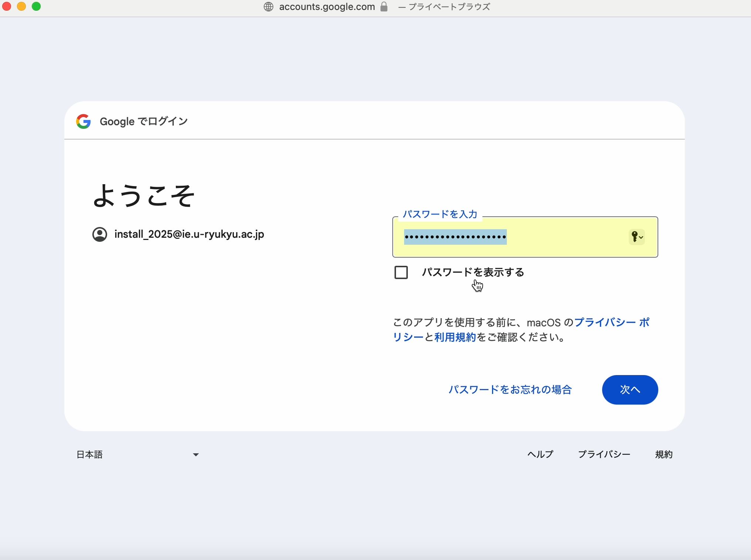Open the パスワードをお忘れの場合 link
Screen dimensions: 751x560
point(510,390)
